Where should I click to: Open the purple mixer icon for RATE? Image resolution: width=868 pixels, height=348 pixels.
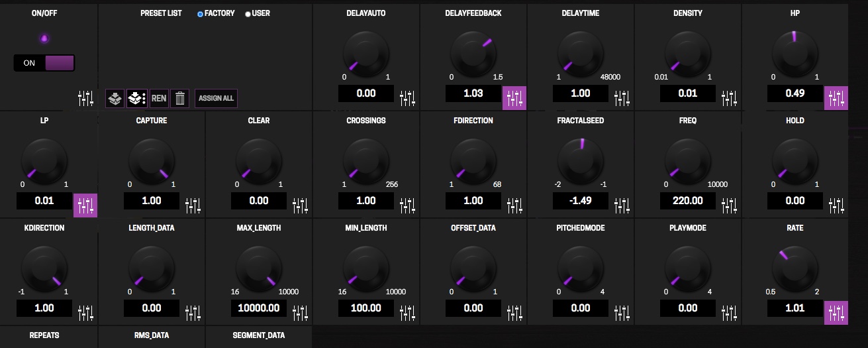(836, 312)
